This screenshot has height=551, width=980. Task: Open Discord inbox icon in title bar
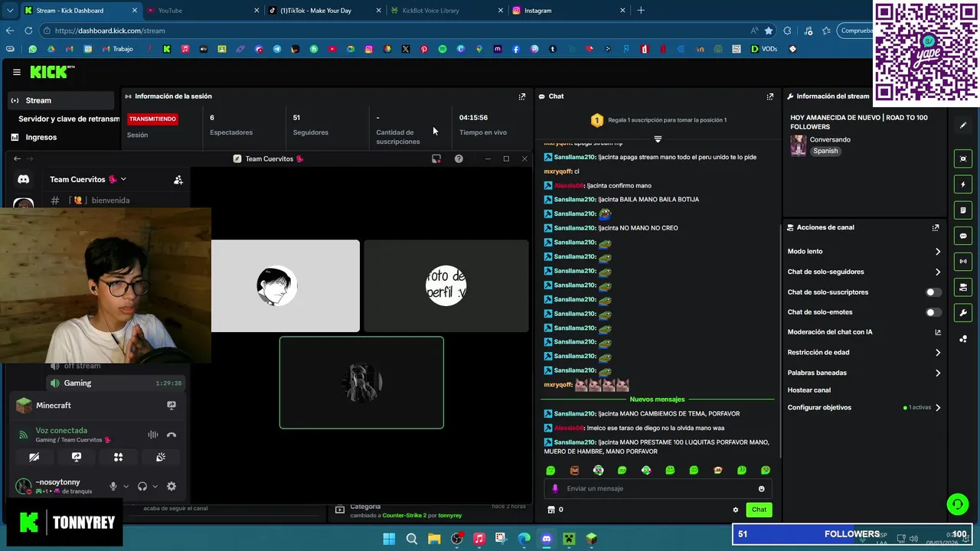tap(436, 158)
